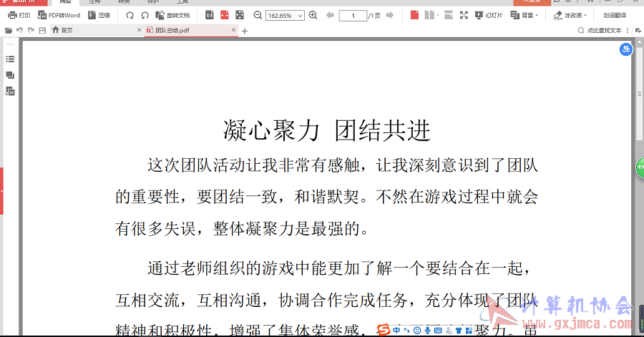Toggle the IME punctuation mode

point(406,330)
